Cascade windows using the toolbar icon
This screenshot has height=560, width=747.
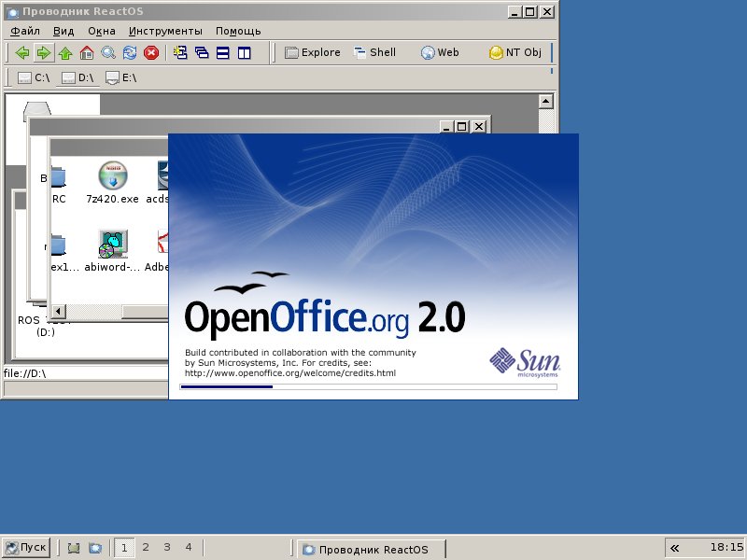tap(202, 52)
